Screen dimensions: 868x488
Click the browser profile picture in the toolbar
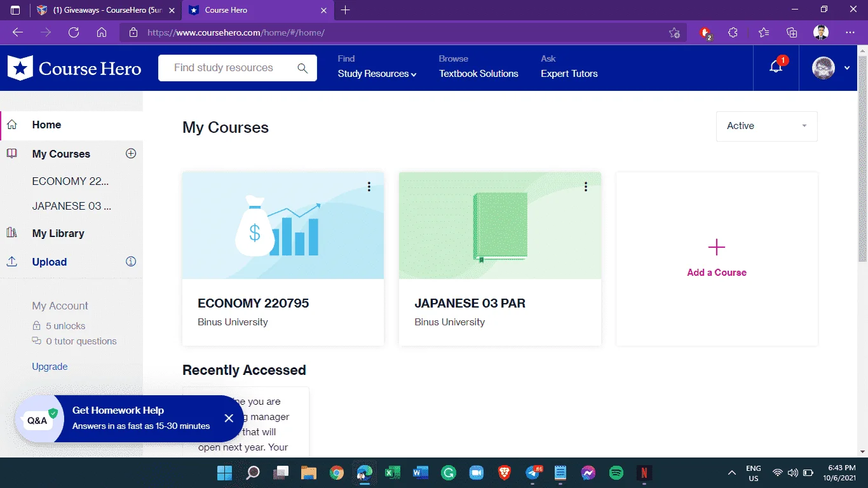point(821,32)
